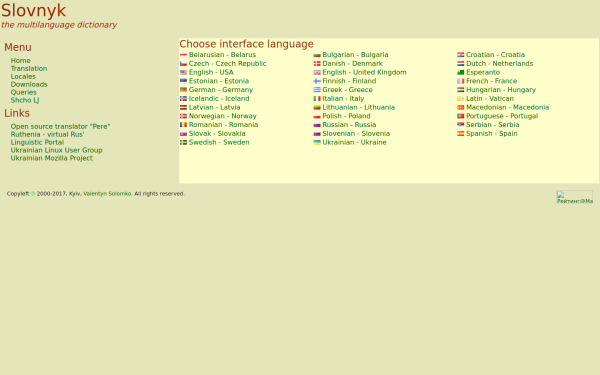Image resolution: width=600 pixels, height=375 pixels.
Task: Click the Esperanto green flag icon
Action: (460, 72)
